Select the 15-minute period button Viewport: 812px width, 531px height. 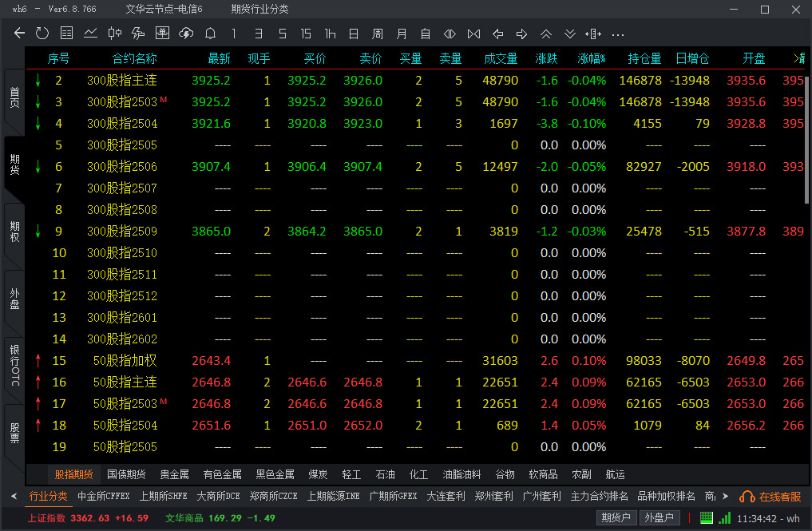(x=306, y=34)
